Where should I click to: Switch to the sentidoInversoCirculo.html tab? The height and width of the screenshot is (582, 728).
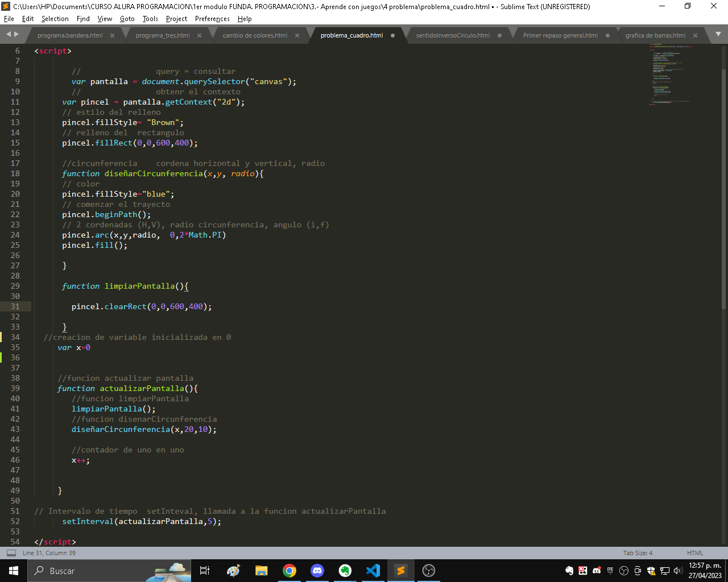pos(453,35)
